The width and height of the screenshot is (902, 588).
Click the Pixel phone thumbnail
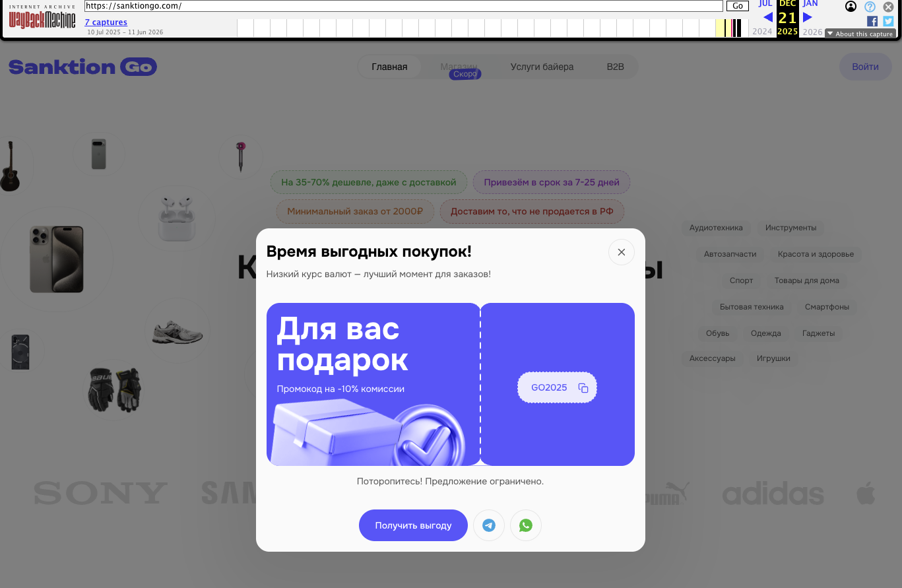99,154
